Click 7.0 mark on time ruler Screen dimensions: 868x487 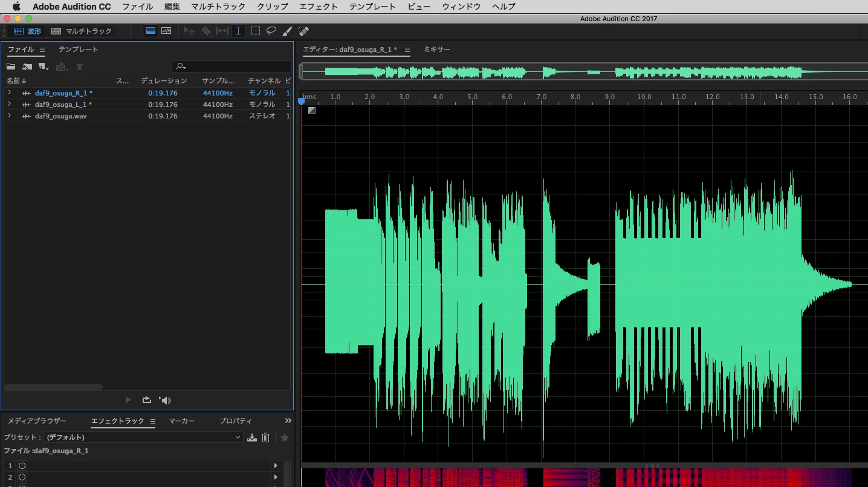(x=542, y=97)
